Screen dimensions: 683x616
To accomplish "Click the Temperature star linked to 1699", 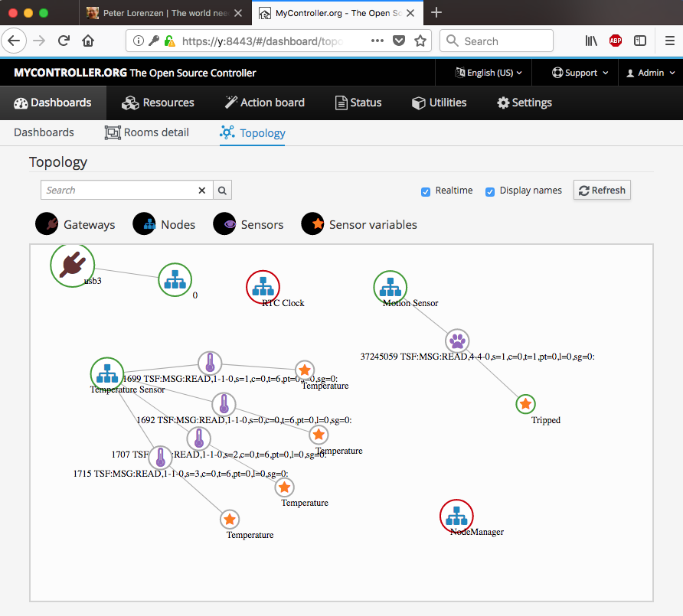I will (x=305, y=370).
